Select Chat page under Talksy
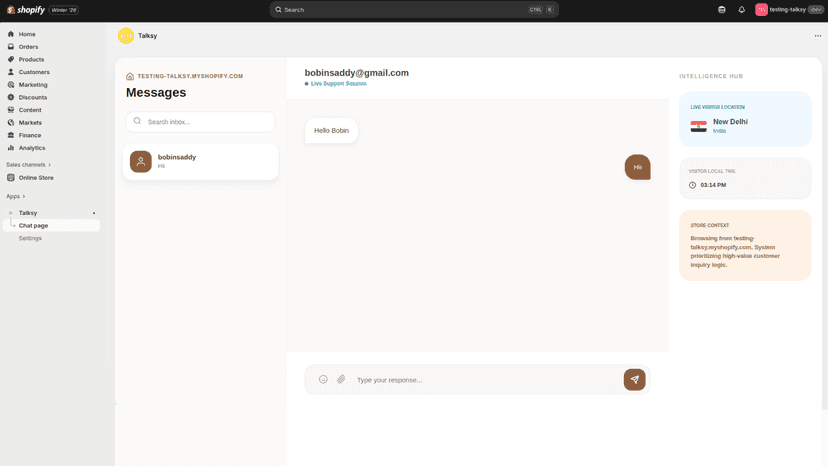 [52, 226]
